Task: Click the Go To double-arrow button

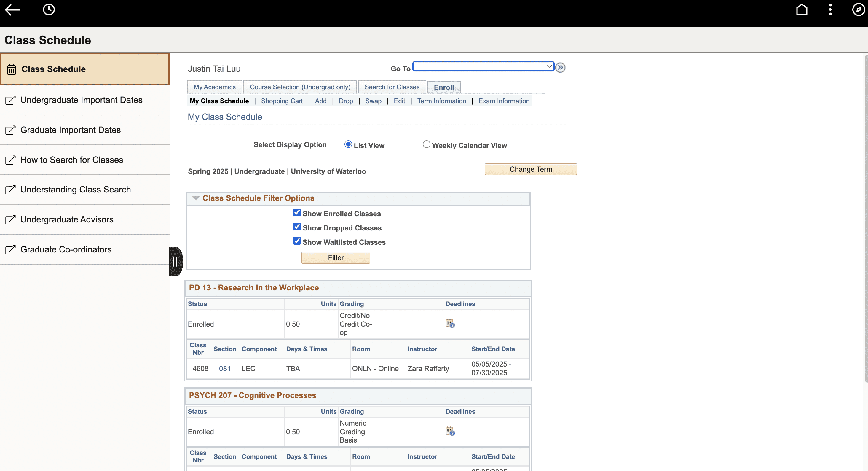Action: tap(560, 68)
